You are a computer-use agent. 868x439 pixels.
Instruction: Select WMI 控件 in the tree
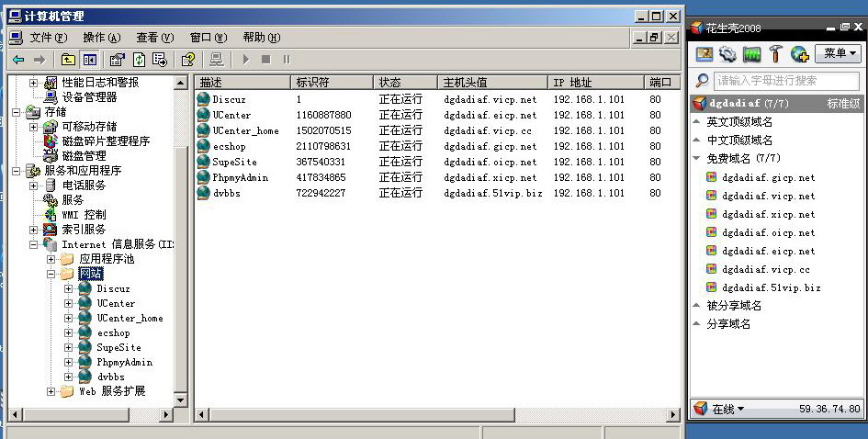tap(84, 215)
